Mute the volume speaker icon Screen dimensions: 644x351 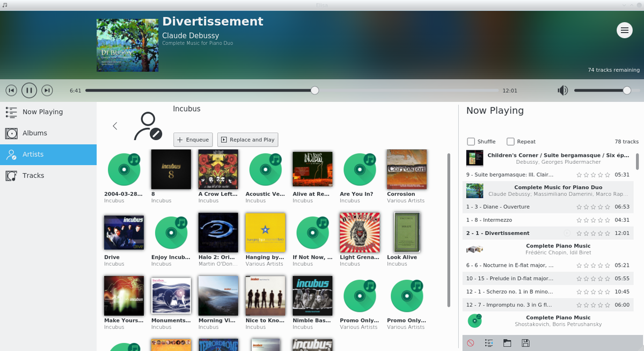pyautogui.click(x=562, y=91)
